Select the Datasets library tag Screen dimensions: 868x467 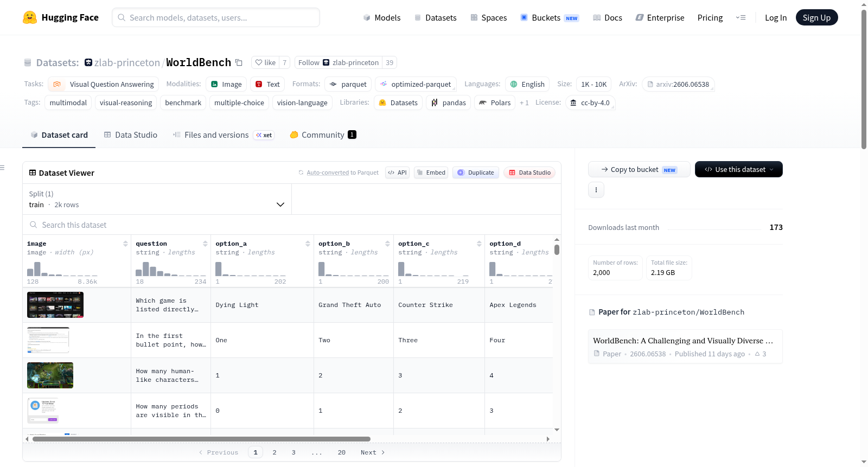pyautogui.click(x=398, y=103)
